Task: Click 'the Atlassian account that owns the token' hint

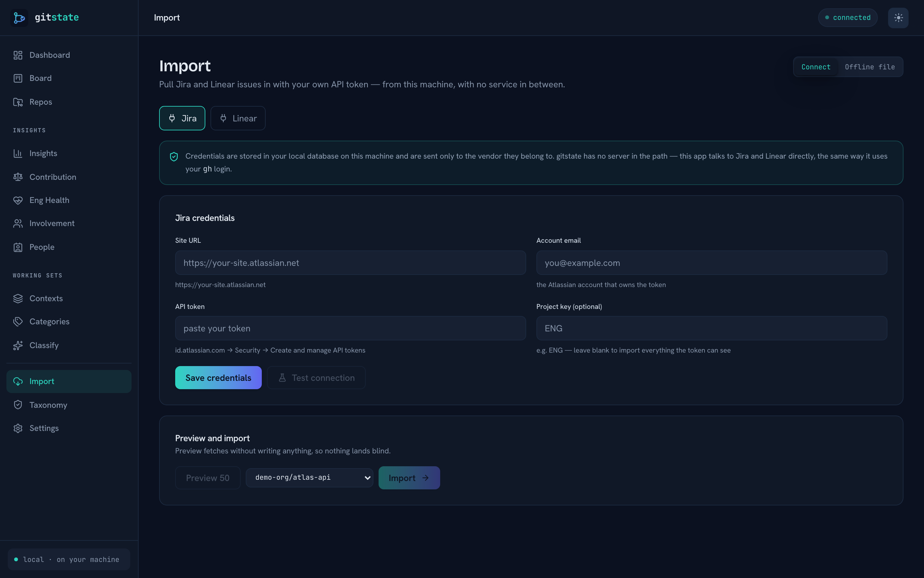Action: point(601,285)
